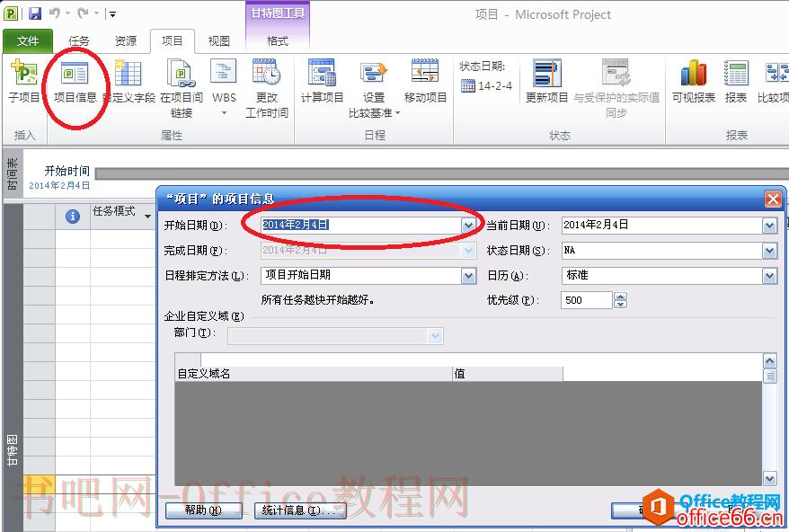Click the status date 14-2-4 calendar icon
The width and height of the screenshot is (789, 532).
coord(468,86)
